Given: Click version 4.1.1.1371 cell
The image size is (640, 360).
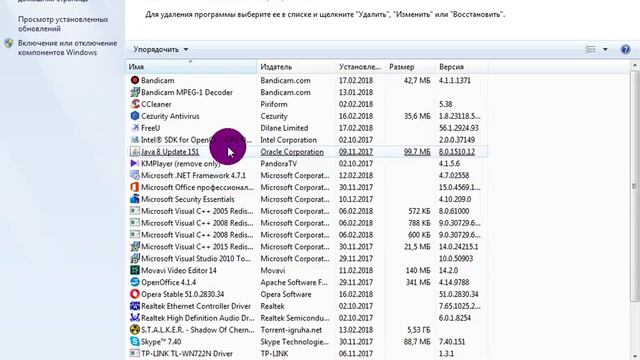Looking at the screenshot, I should click(x=455, y=80).
